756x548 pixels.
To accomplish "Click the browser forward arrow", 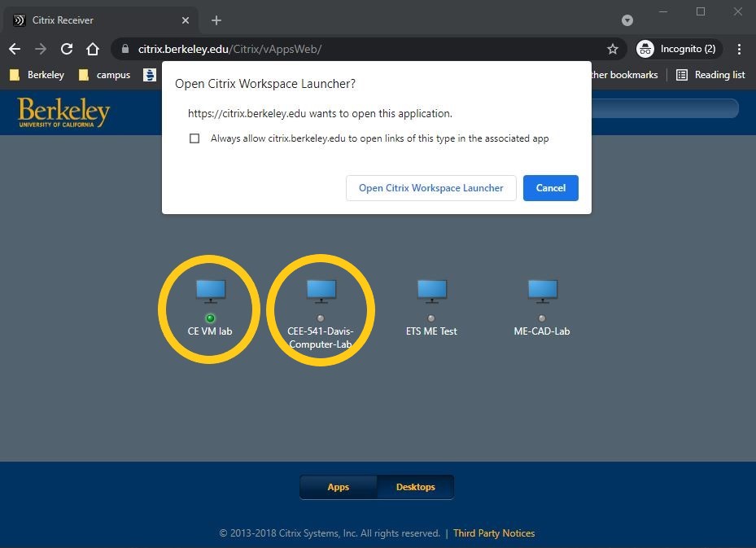I will coord(41,49).
